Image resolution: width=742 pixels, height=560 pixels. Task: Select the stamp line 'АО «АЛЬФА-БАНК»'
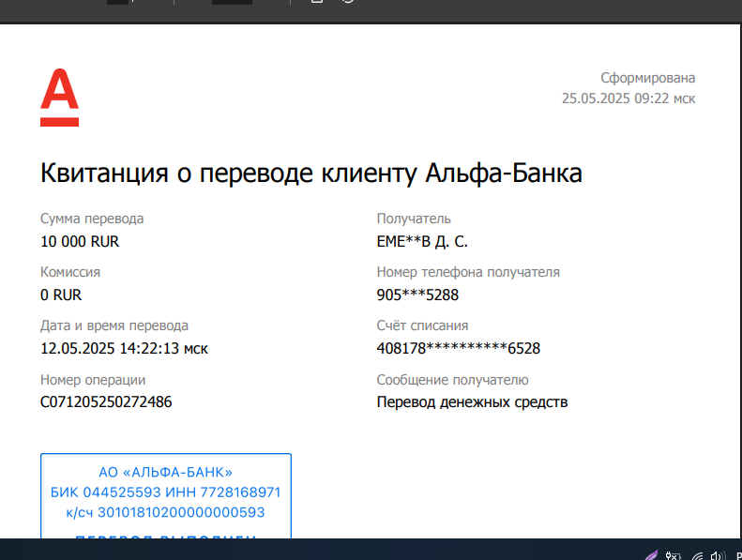click(x=166, y=473)
